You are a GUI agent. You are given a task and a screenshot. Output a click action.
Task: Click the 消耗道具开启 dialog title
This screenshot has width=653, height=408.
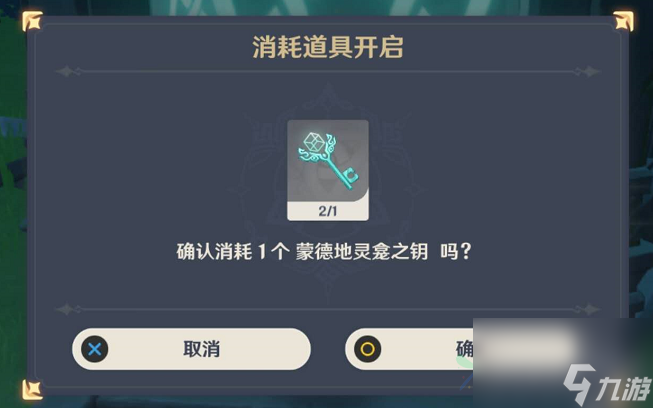(x=328, y=47)
